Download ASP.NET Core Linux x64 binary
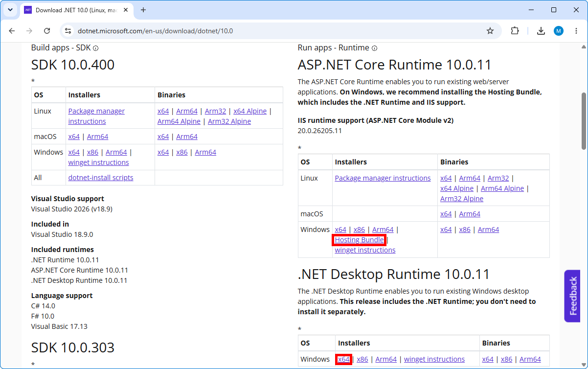This screenshot has width=588, height=369. (x=446, y=178)
